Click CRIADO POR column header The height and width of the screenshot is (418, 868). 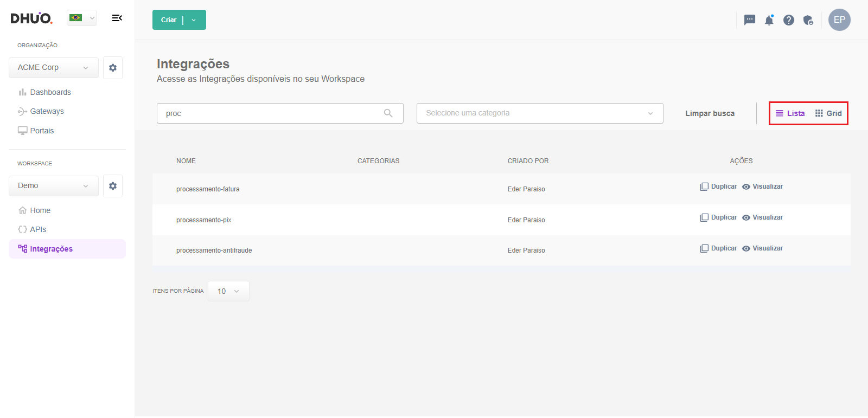pyautogui.click(x=528, y=161)
